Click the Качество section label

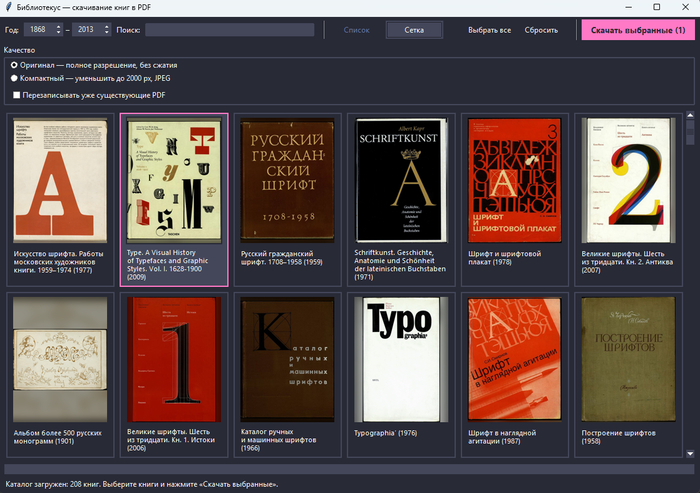(x=19, y=50)
